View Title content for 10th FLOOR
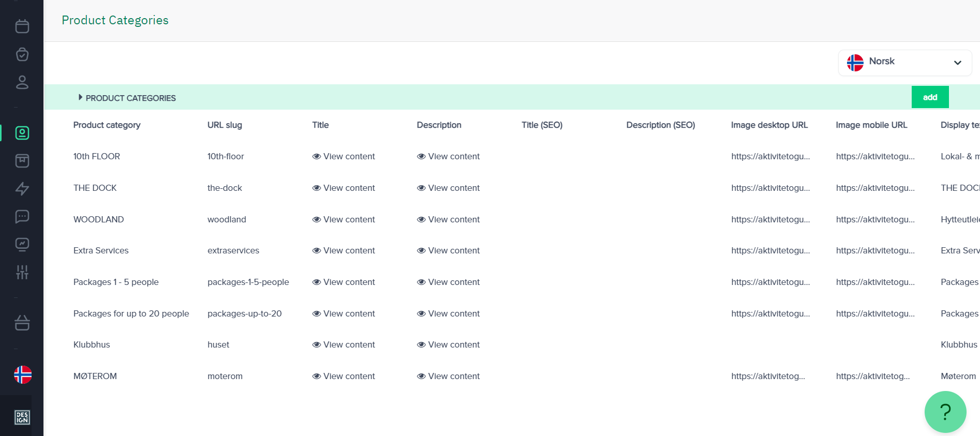 344,156
